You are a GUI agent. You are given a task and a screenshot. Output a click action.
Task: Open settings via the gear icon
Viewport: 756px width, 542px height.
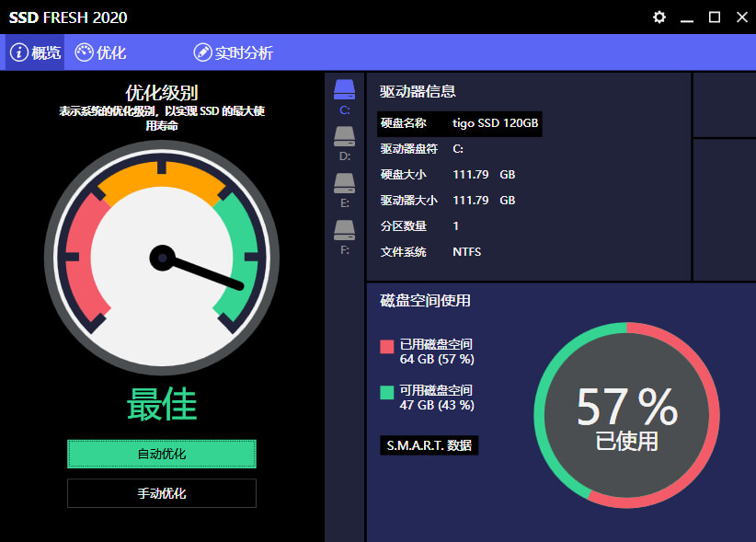[659, 17]
